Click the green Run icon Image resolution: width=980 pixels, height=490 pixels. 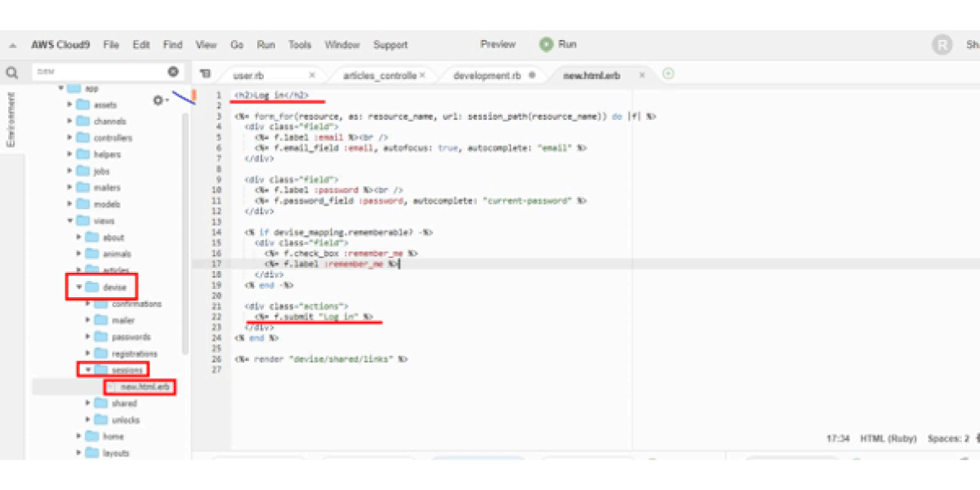546,44
